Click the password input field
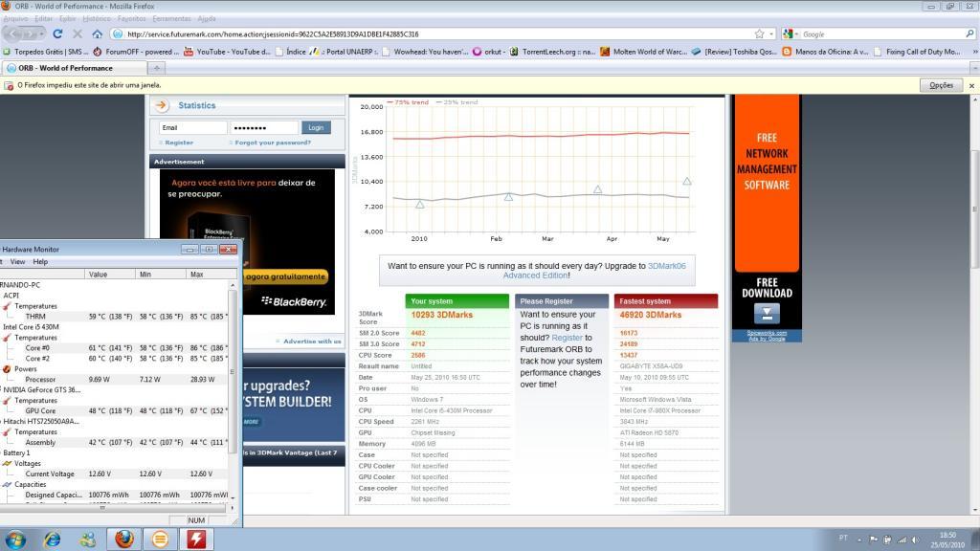 (x=264, y=127)
